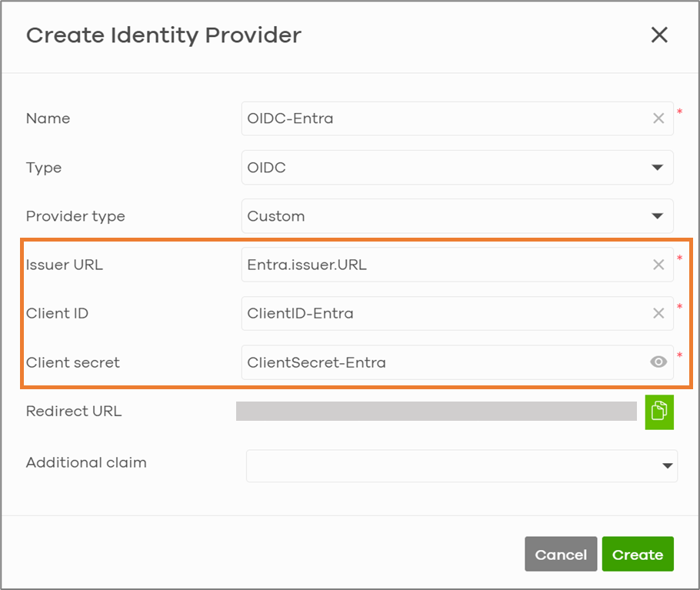
Task: Copy the Redirect URL to clipboard
Action: (x=659, y=412)
